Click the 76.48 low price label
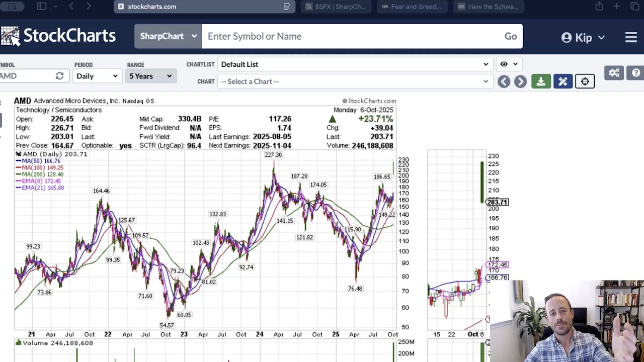The width and height of the screenshot is (644, 362). click(355, 289)
